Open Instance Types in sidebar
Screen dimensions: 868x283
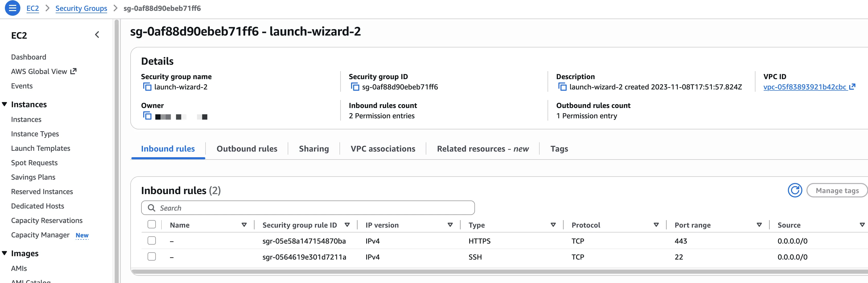click(35, 134)
